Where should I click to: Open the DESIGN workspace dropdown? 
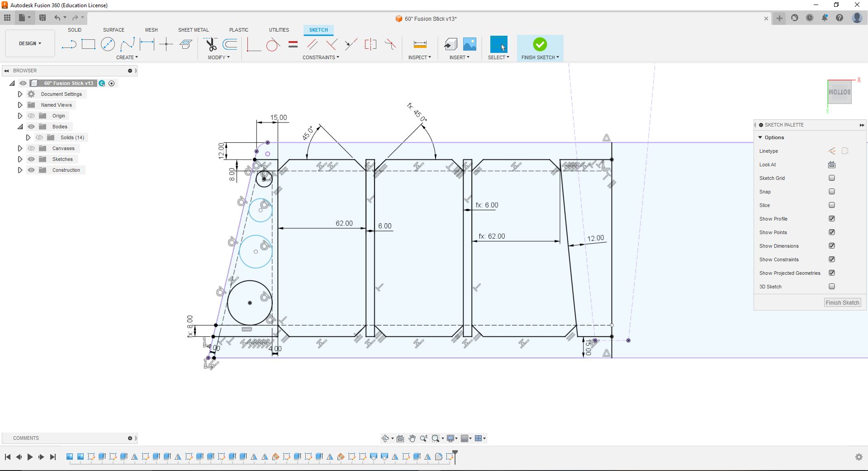[x=30, y=43]
